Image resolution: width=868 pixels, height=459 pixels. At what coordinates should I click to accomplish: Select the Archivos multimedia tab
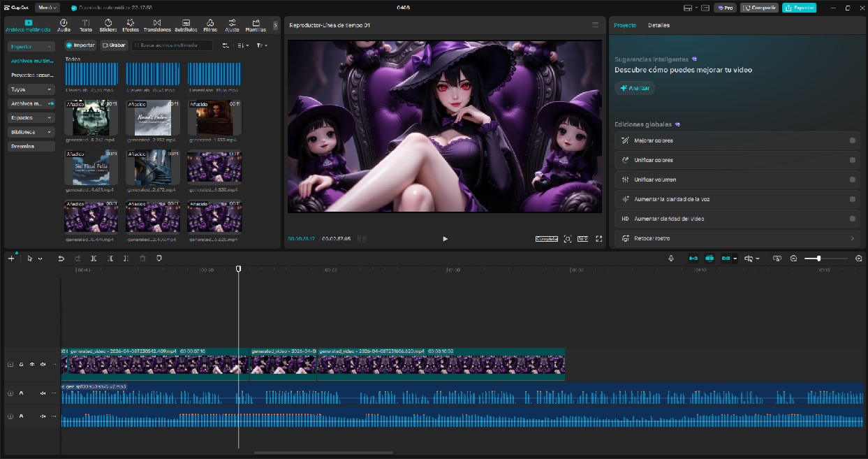point(28,26)
